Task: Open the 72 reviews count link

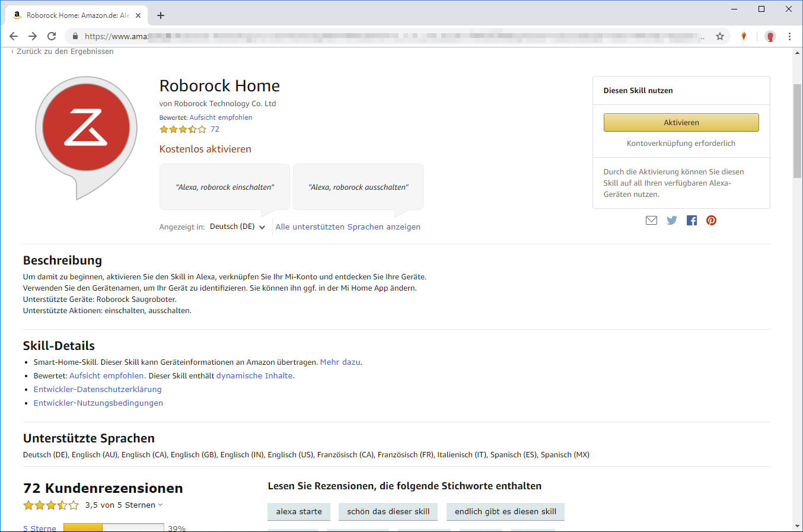Action: (x=215, y=129)
